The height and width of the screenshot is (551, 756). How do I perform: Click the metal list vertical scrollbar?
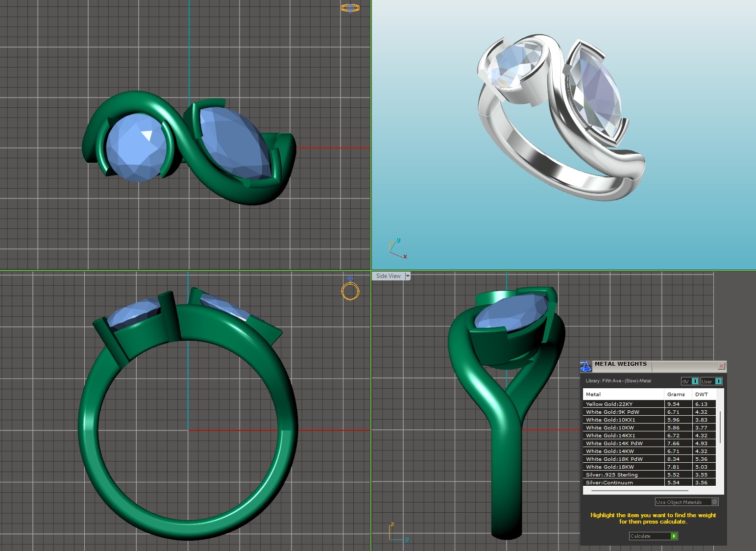pyautogui.click(x=720, y=426)
